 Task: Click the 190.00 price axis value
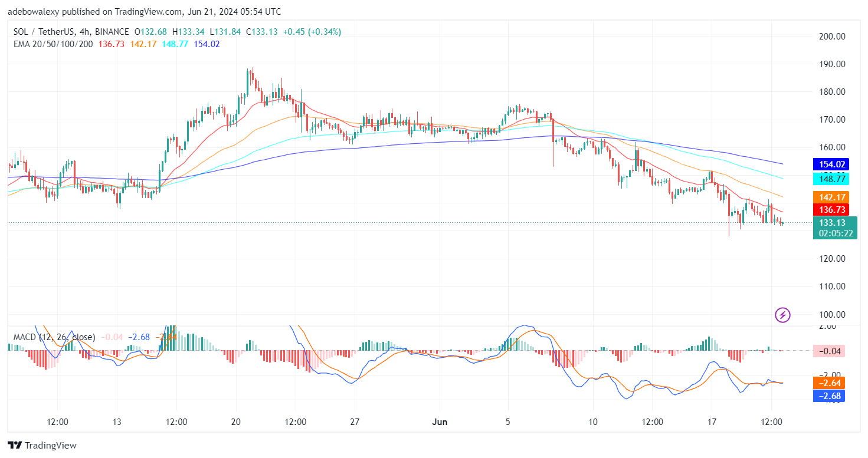[833, 64]
